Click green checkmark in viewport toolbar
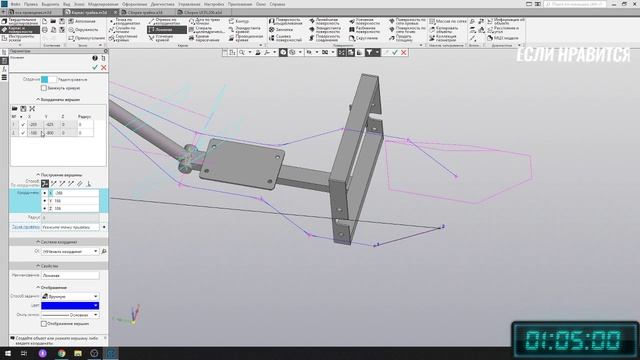The image size is (640, 360). [395, 52]
